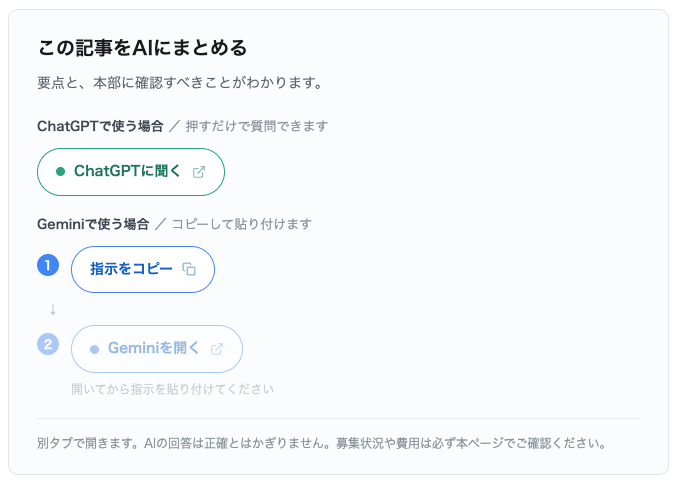Click the hint text 押すだけで質問できます
Viewport: 678px width, 486px height.
pos(257,126)
